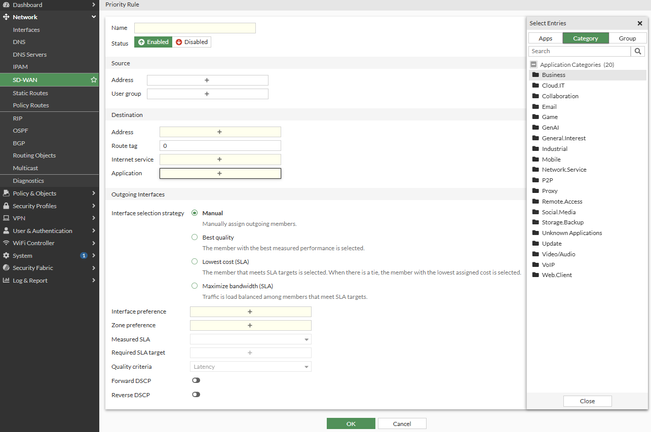Click the VoIP folder icon
The image size is (651, 432).
click(x=536, y=264)
